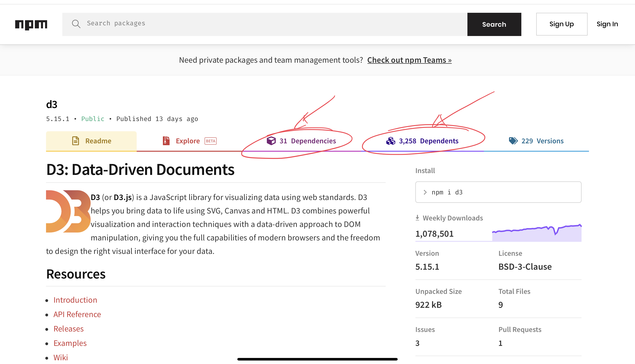Click the Sign Up button

(x=562, y=24)
